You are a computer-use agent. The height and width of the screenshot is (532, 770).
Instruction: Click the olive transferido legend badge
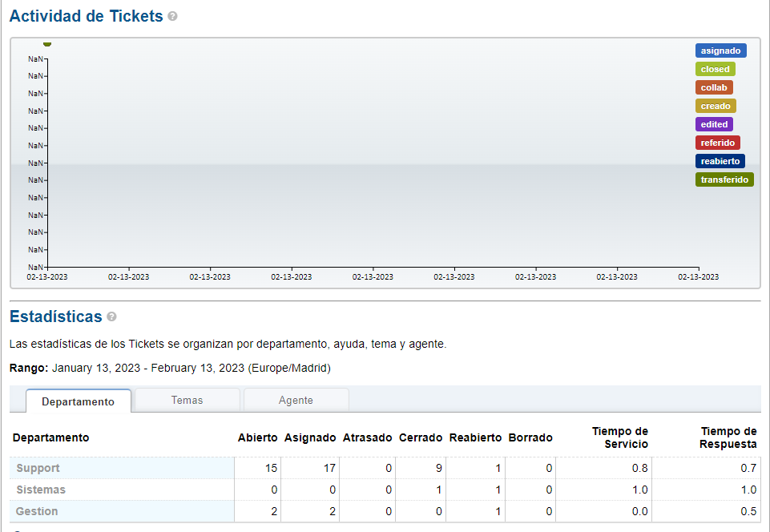(724, 179)
